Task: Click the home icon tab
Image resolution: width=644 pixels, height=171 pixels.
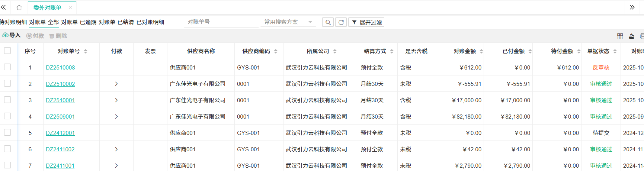Action: tap(19, 7)
